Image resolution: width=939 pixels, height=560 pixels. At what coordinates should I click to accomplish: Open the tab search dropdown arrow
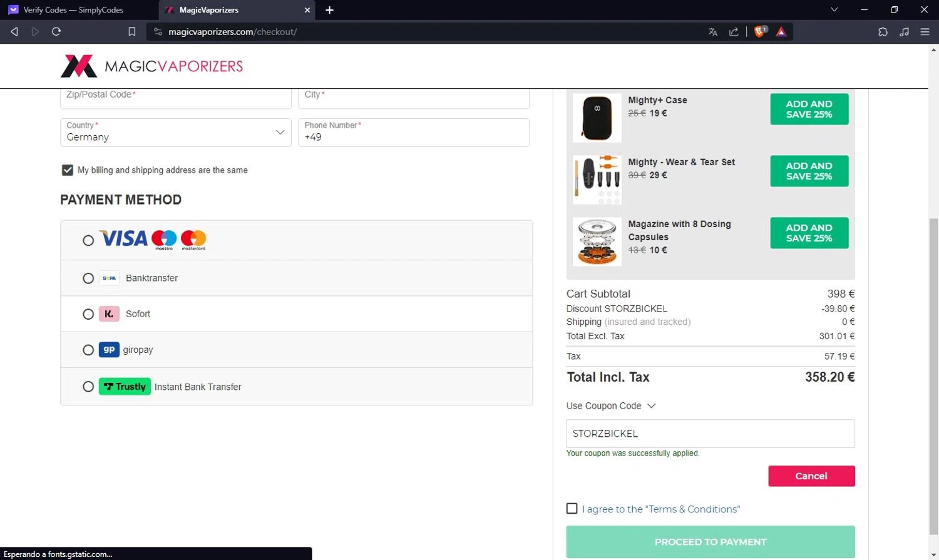point(834,10)
